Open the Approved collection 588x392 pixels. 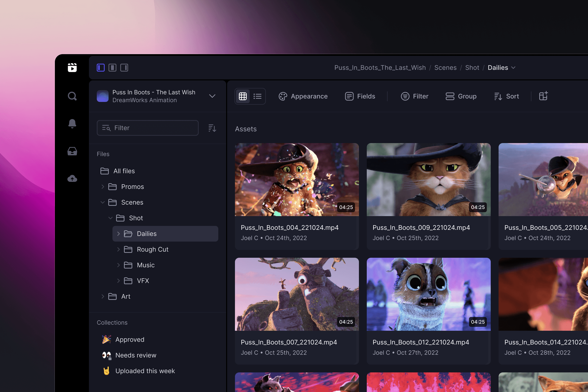coord(130,340)
